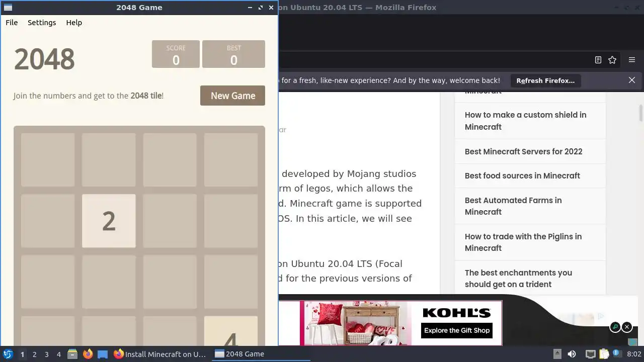
Task: Toggle Firefox reader view icon
Action: pyautogui.click(x=598, y=60)
